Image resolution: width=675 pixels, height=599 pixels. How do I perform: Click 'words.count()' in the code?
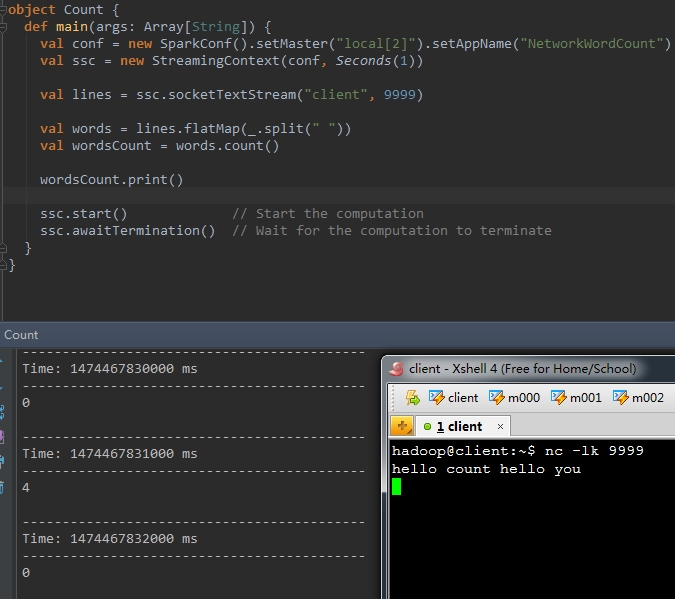point(227,146)
